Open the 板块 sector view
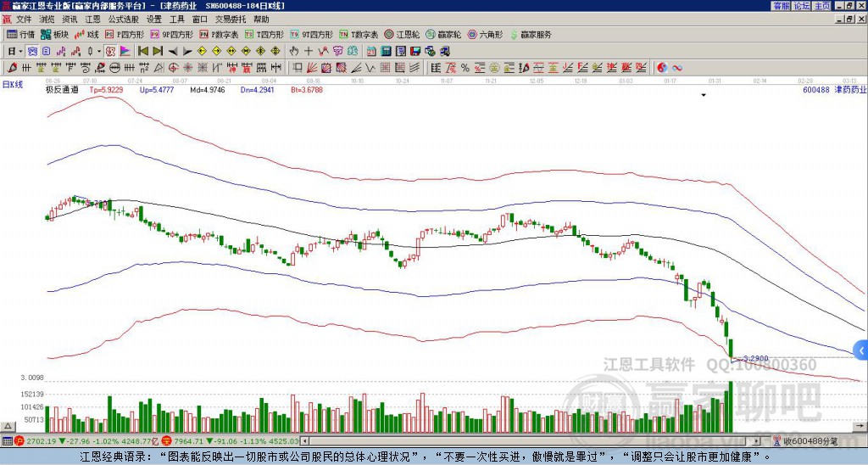The image size is (868, 465). click(54, 34)
